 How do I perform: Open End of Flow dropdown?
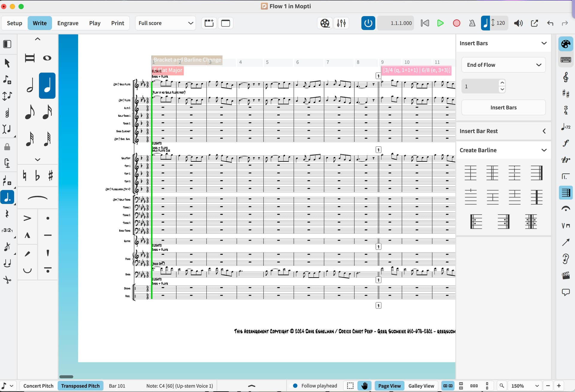[x=503, y=65]
